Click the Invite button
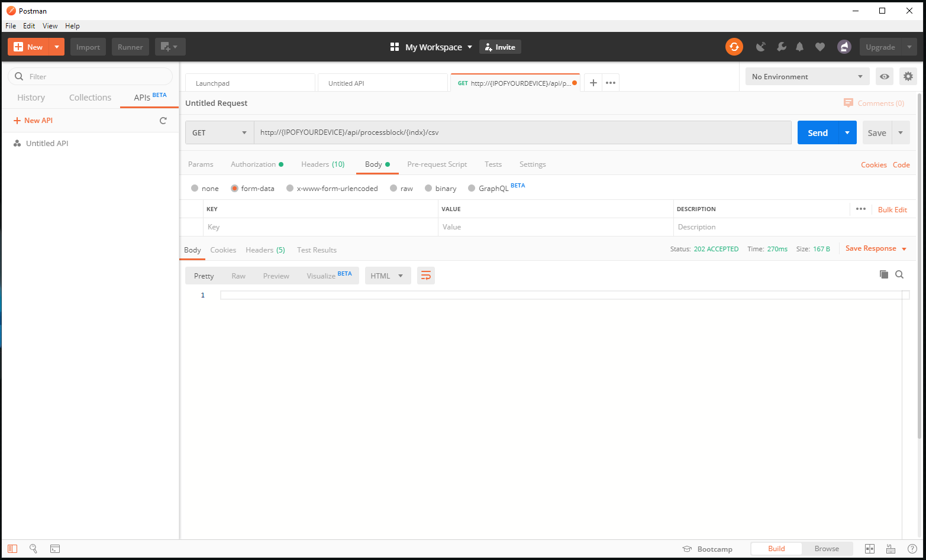 coord(500,47)
